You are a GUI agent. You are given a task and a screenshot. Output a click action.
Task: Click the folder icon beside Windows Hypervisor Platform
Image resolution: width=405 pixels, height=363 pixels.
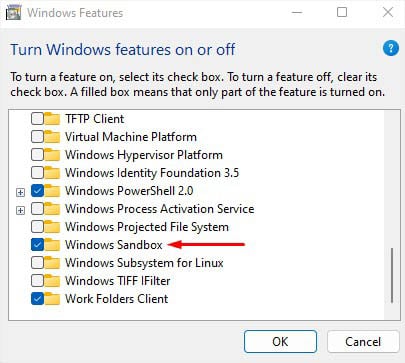click(52, 155)
